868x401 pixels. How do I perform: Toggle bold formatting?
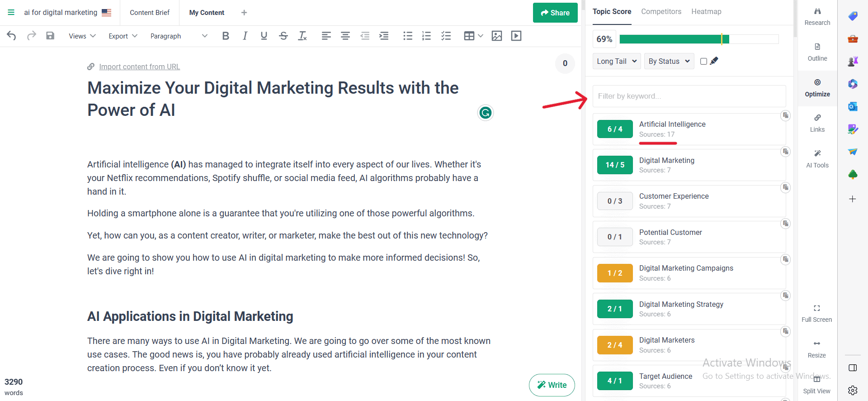click(226, 36)
